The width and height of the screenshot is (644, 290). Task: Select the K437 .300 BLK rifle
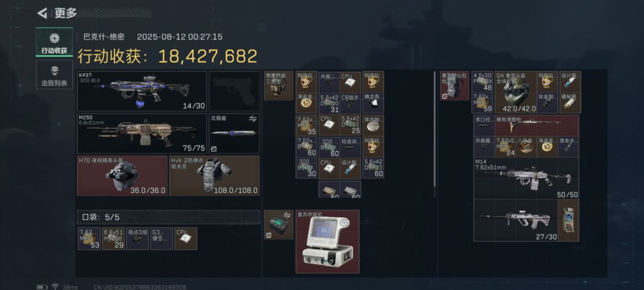[142, 91]
